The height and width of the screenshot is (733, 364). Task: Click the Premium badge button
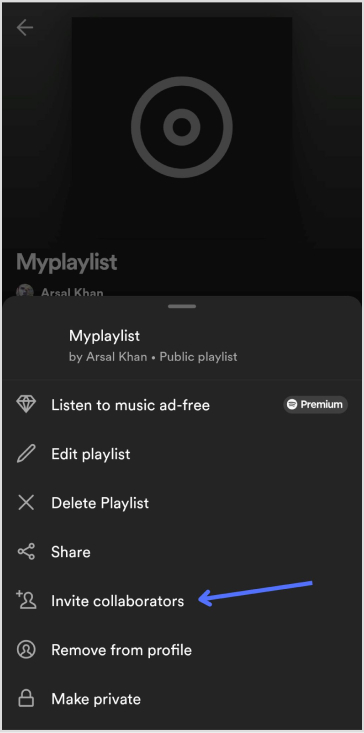click(315, 404)
